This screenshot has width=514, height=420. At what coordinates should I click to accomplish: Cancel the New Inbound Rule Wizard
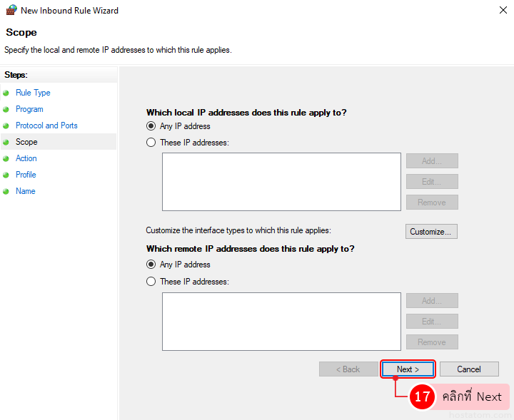(x=469, y=369)
